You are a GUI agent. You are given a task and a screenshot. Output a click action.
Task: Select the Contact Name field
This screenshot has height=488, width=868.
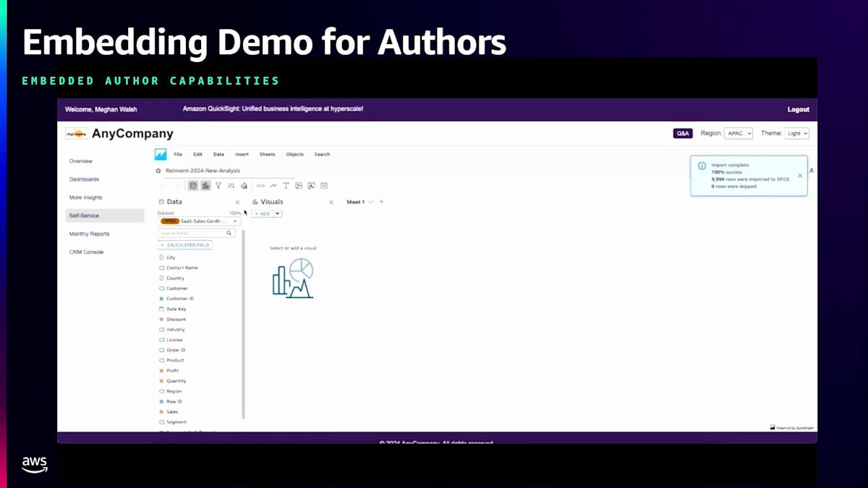tap(182, 267)
